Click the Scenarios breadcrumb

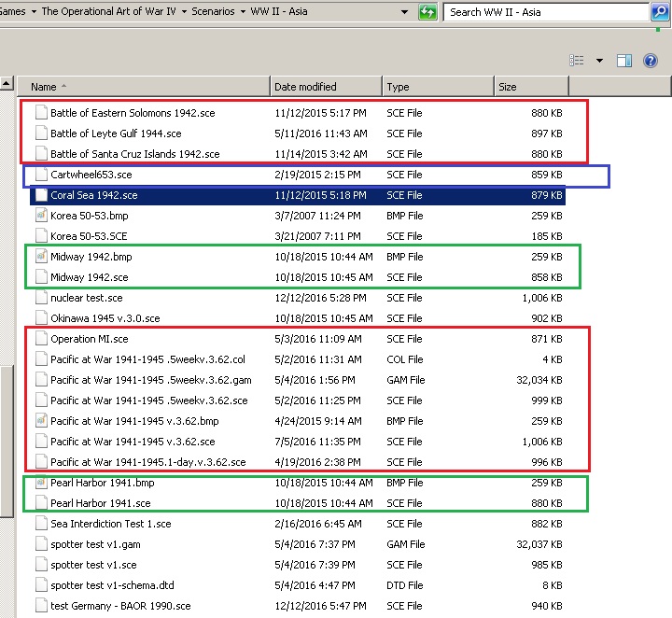coord(213,11)
